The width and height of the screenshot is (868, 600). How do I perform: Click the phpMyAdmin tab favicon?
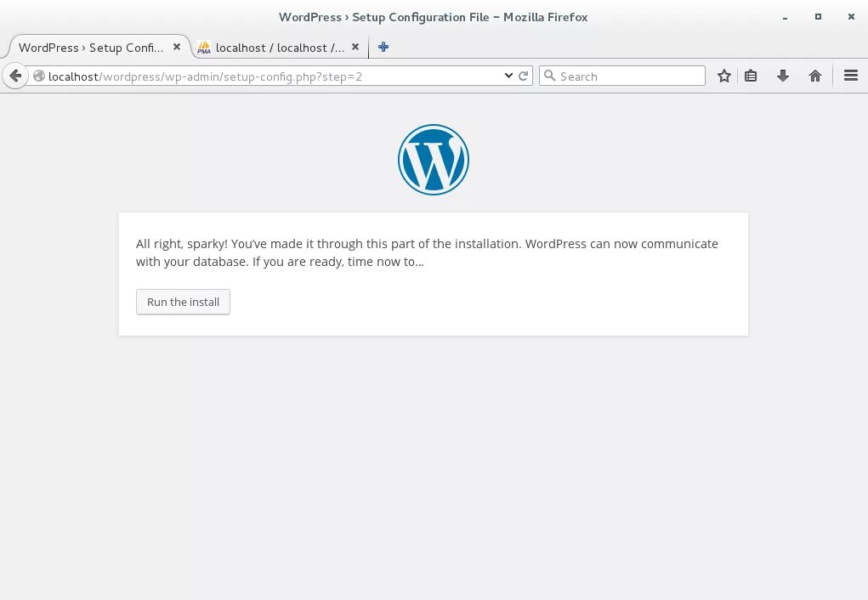tap(204, 48)
